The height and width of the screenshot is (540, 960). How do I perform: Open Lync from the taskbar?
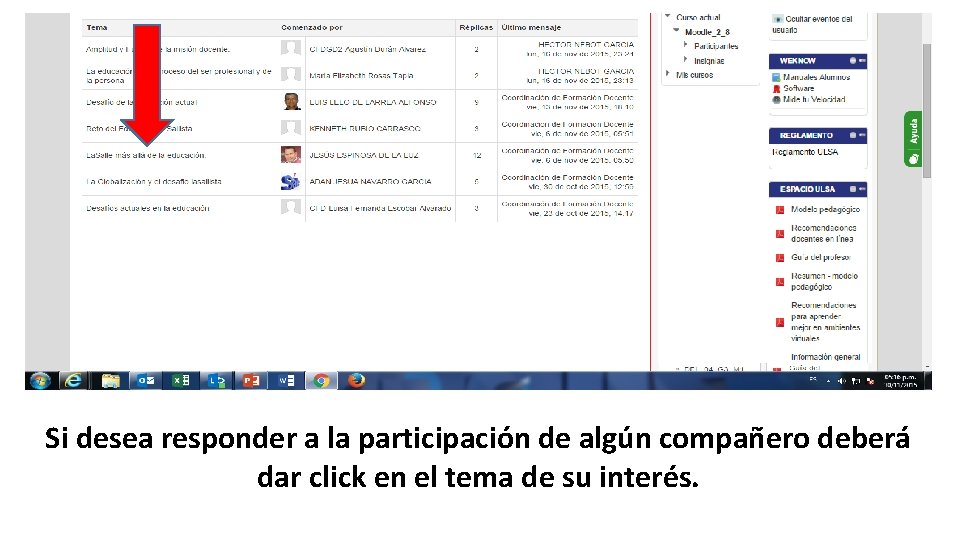[216, 381]
